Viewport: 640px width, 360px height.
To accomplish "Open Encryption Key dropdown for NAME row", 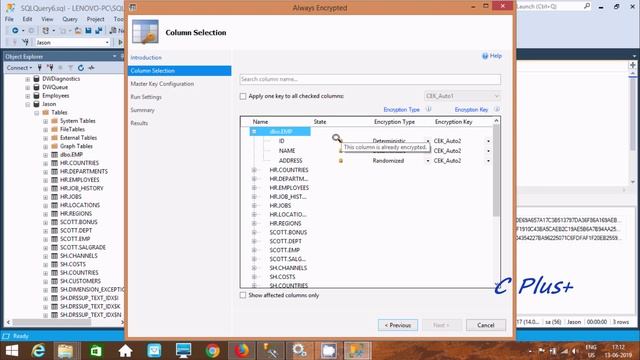I will click(488, 151).
